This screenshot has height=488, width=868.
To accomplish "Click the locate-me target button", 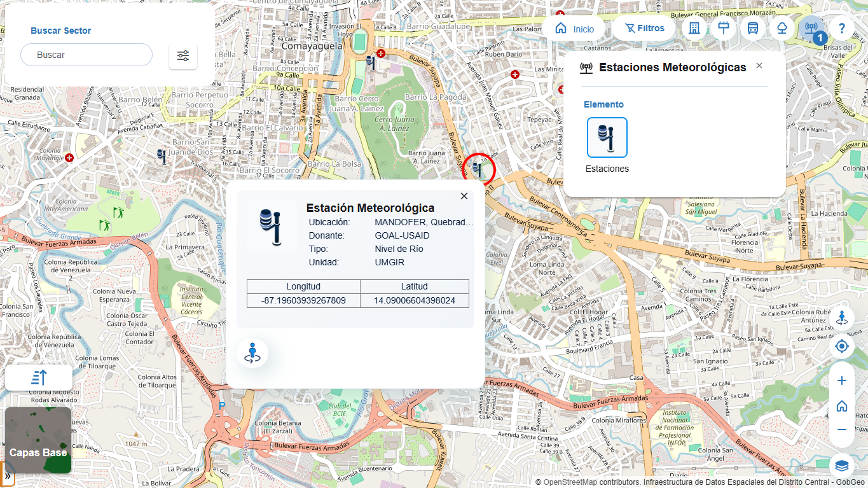I will pos(842,346).
